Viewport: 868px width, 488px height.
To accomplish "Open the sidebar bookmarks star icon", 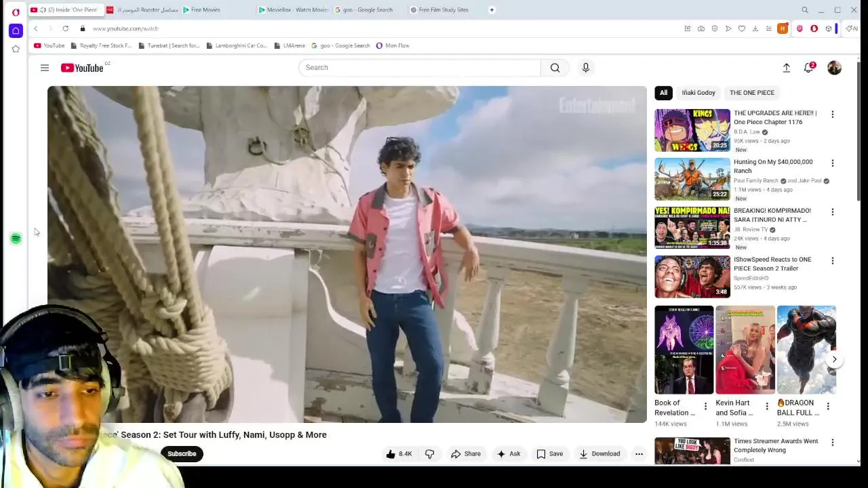I will pyautogui.click(x=16, y=49).
